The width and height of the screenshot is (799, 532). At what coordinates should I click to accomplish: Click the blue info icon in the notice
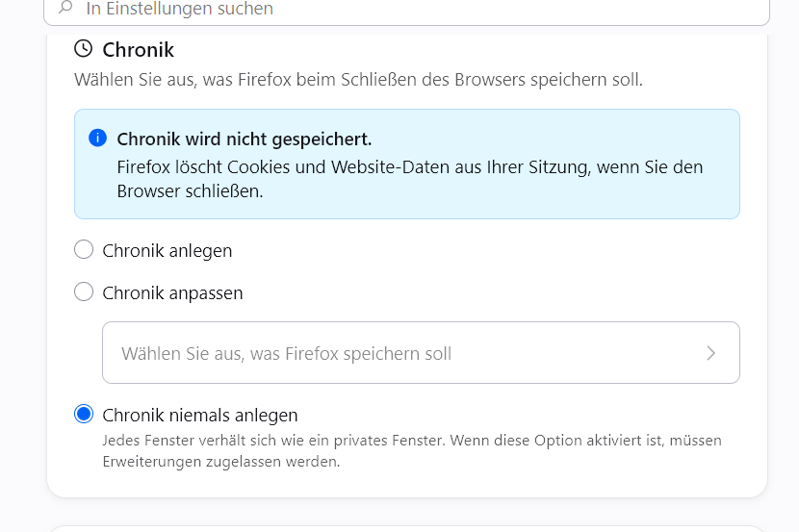click(x=97, y=138)
